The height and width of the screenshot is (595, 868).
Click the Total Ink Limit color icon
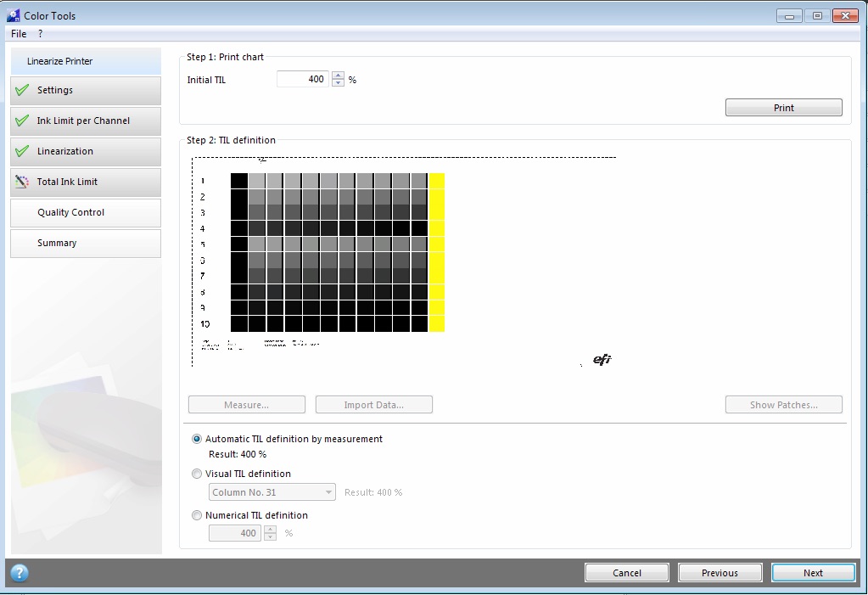coord(22,181)
